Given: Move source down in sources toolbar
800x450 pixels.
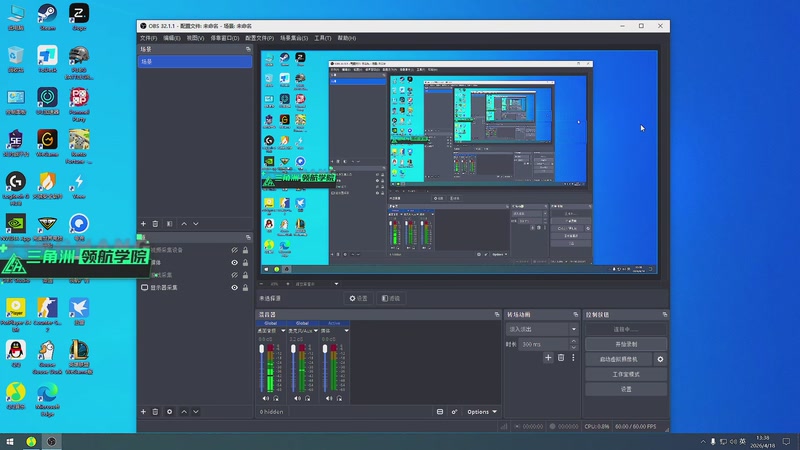Looking at the screenshot, I should click(x=196, y=412).
